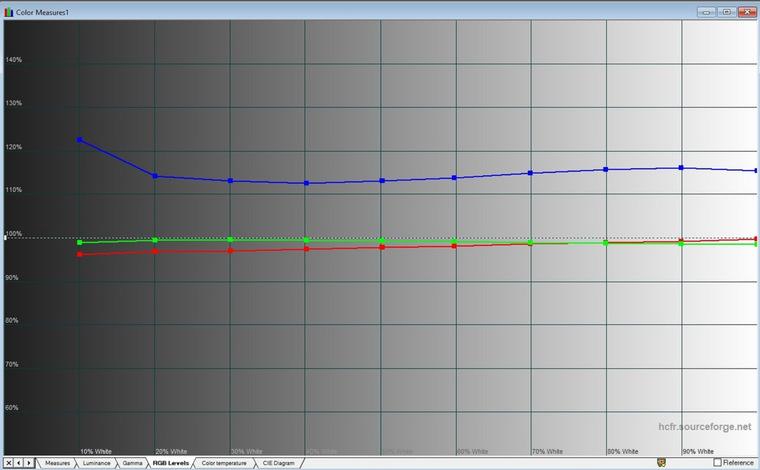The width and height of the screenshot is (760, 470).
Task: Click the Color Measures1 window icon
Action: (x=8, y=12)
